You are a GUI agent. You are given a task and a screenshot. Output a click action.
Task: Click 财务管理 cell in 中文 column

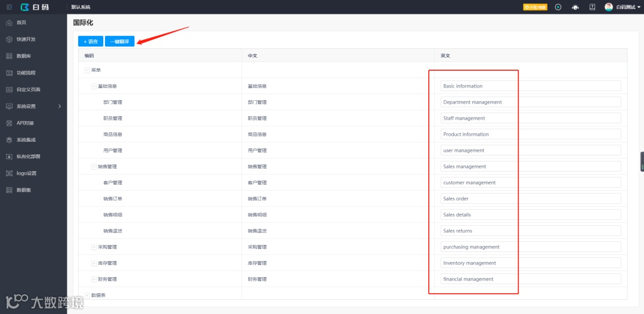(x=257, y=279)
